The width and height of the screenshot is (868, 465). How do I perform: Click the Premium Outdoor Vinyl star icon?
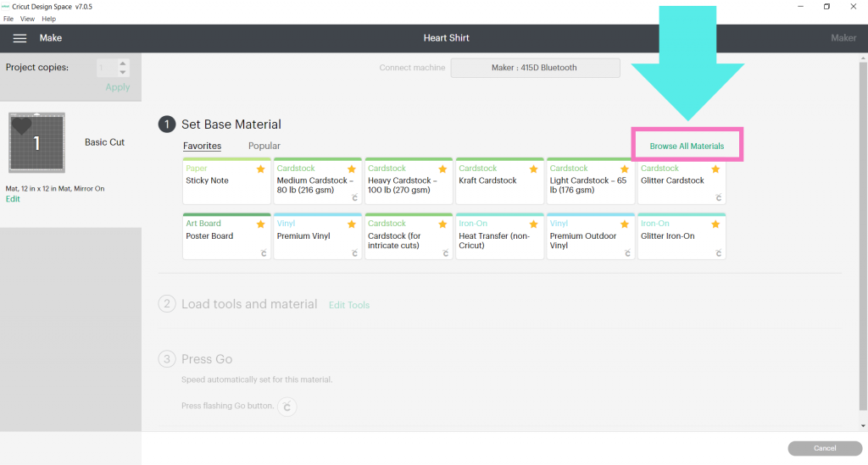coord(625,224)
